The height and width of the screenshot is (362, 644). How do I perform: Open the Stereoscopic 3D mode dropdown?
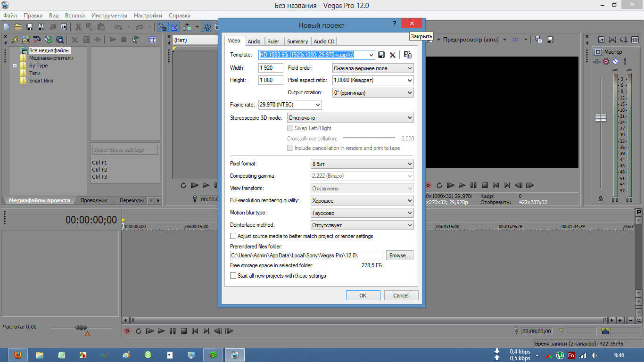410,118
